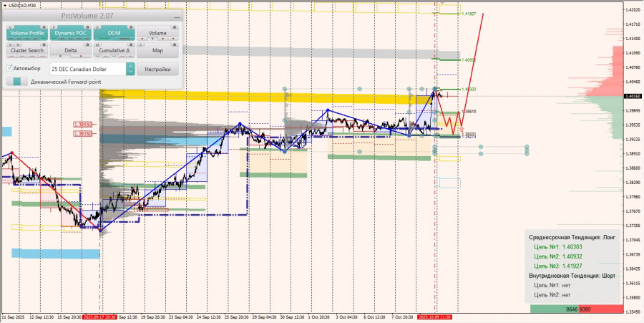This screenshot has height=323, width=644.
Task: Click the Настройки button
Action: pos(157,69)
